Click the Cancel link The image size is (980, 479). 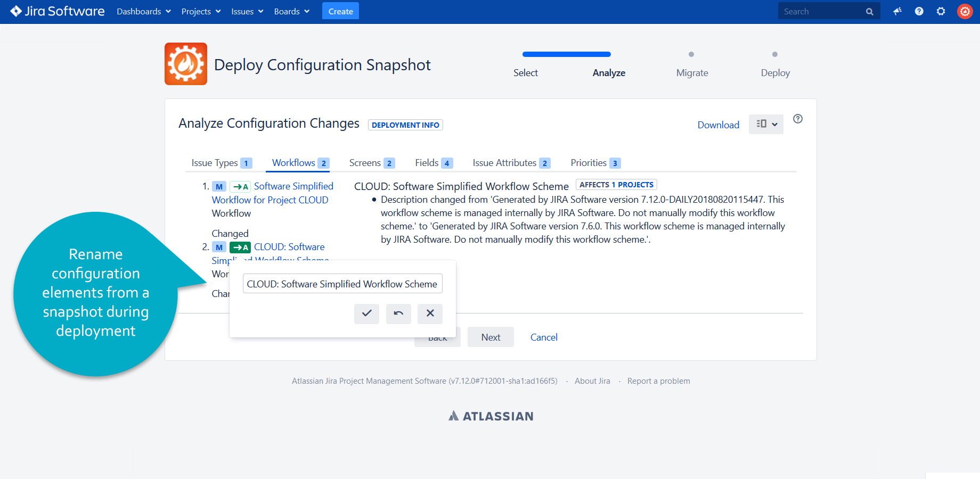point(544,337)
